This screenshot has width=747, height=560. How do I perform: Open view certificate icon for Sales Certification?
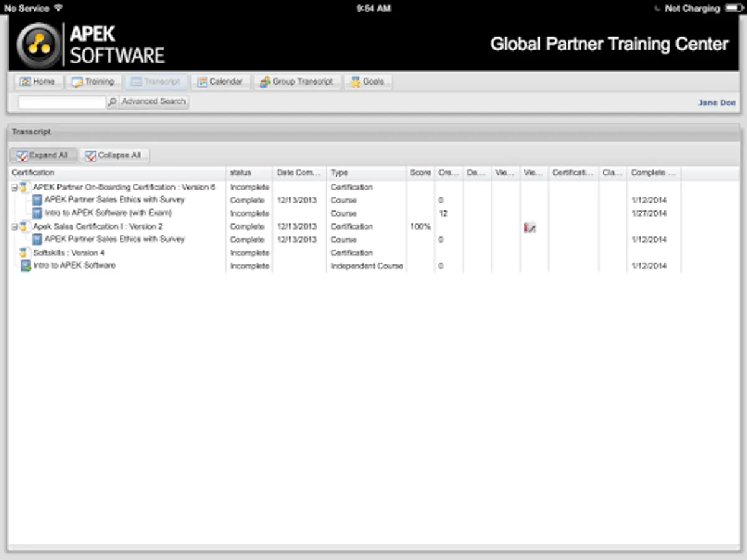point(530,228)
